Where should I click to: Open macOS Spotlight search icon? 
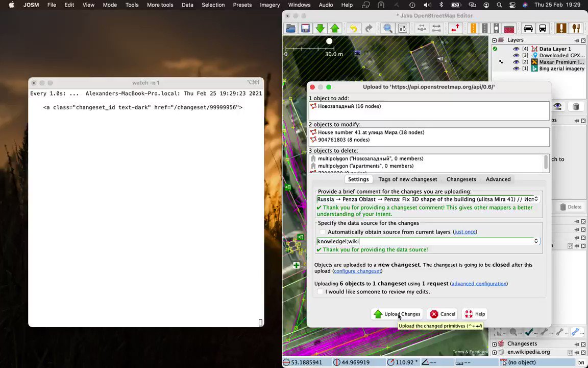pos(499,5)
